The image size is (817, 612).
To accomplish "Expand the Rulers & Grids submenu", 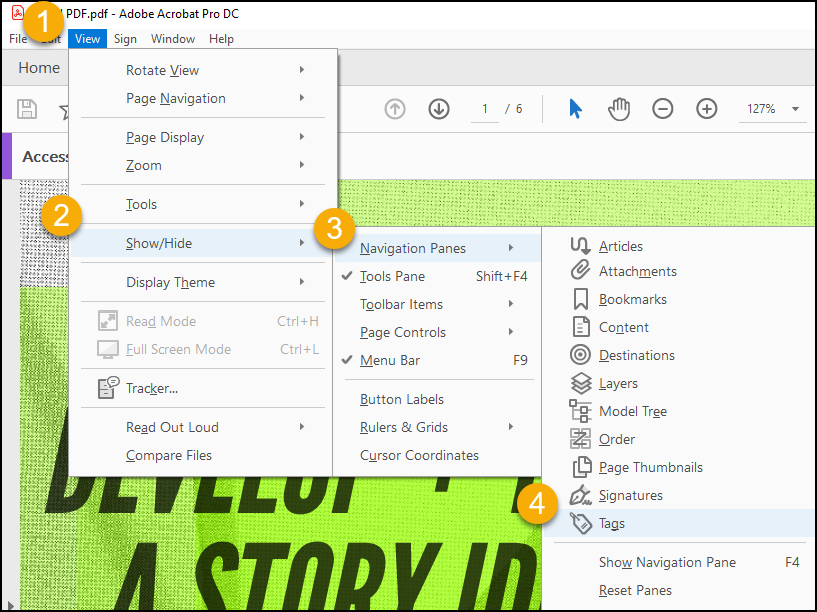I will click(437, 428).
